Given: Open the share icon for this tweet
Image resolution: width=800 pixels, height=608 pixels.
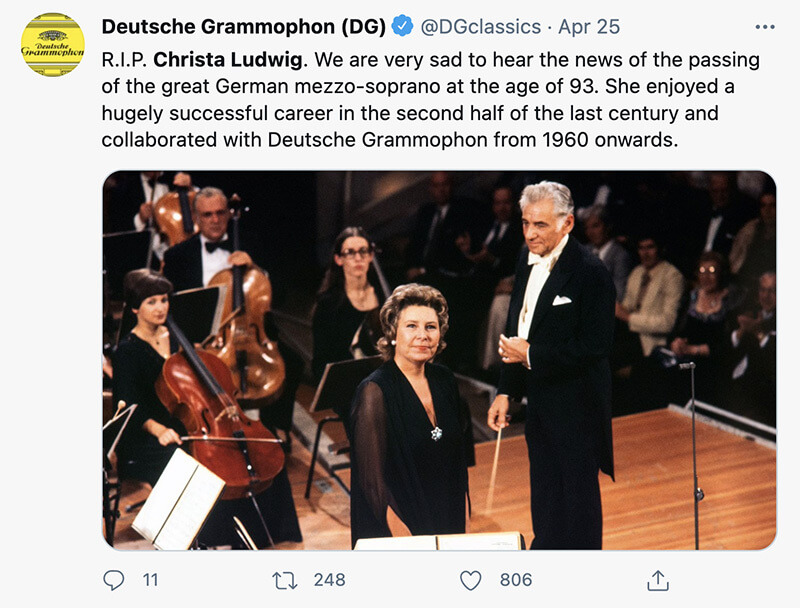Looking at the screenshot, I should [x=658, y=580].
